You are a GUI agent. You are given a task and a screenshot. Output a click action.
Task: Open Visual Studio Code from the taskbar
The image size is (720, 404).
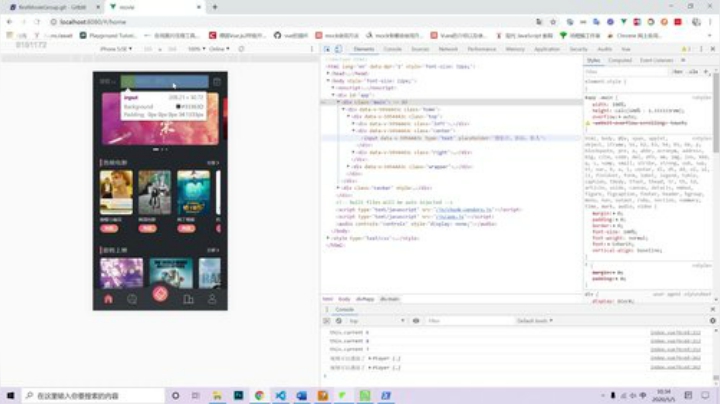(281, 395)
